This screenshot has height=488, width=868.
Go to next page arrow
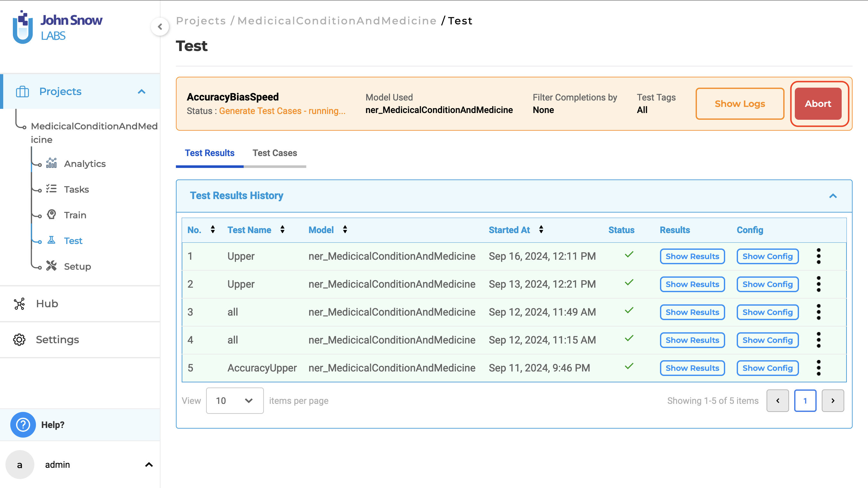pyautogui.click(x=833, y=400)
